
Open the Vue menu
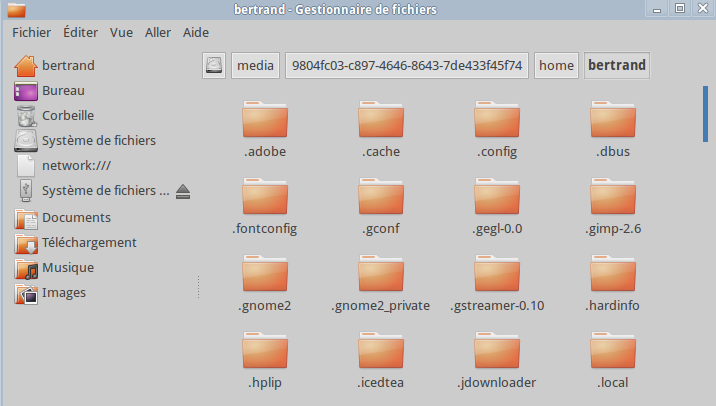pyautogui.click(x=122, y=32)
